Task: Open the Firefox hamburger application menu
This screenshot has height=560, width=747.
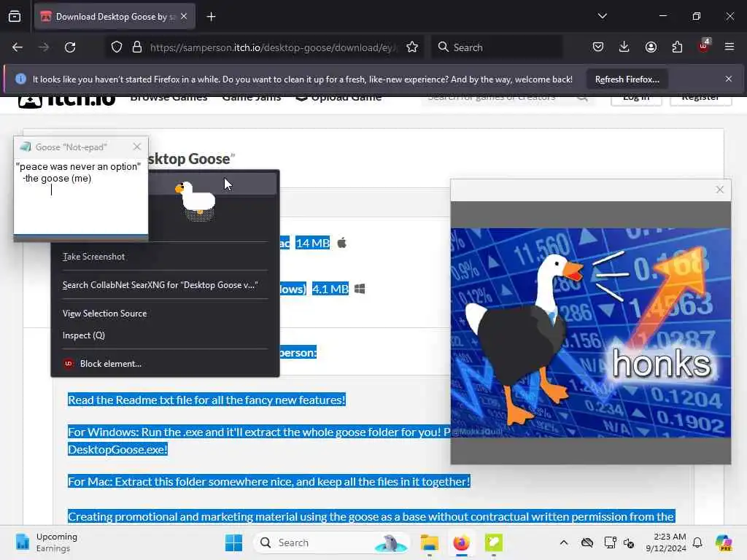Action: pyautogui.click(x=729, y=47)
